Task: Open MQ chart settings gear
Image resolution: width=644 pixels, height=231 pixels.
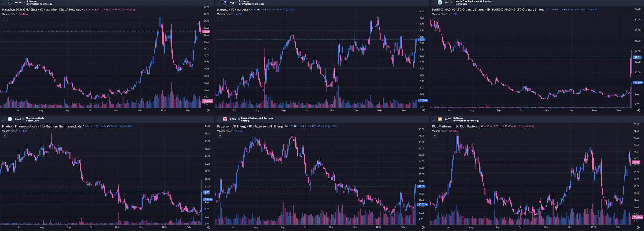Action: pos(424,111)
